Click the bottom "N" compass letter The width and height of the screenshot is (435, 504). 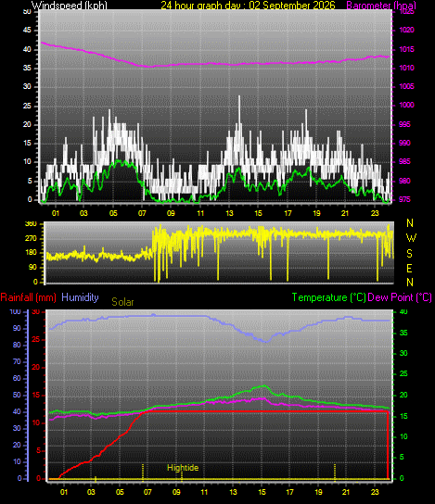click(x=410, y=283)
